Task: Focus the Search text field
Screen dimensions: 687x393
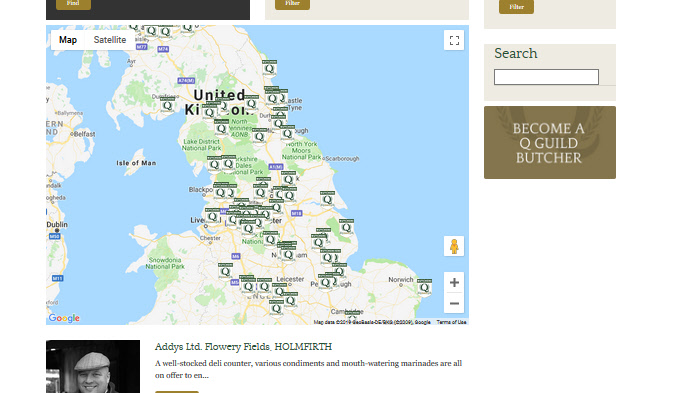Action: 546,77
